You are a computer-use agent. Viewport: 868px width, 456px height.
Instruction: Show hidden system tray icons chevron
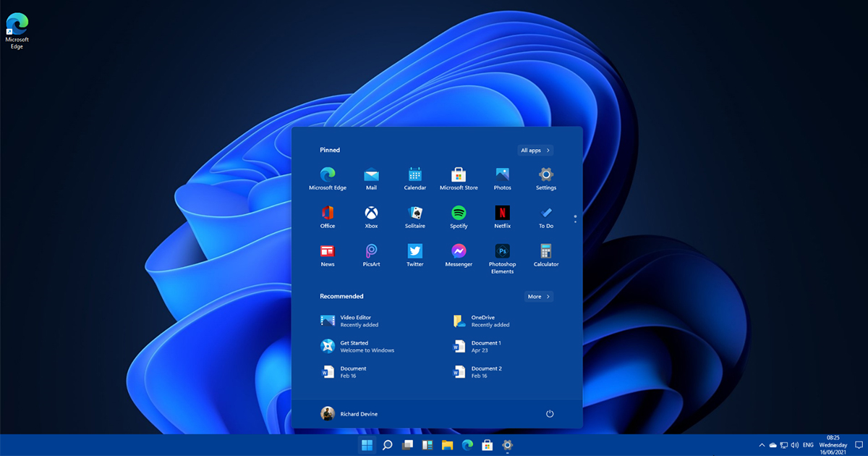761,445
